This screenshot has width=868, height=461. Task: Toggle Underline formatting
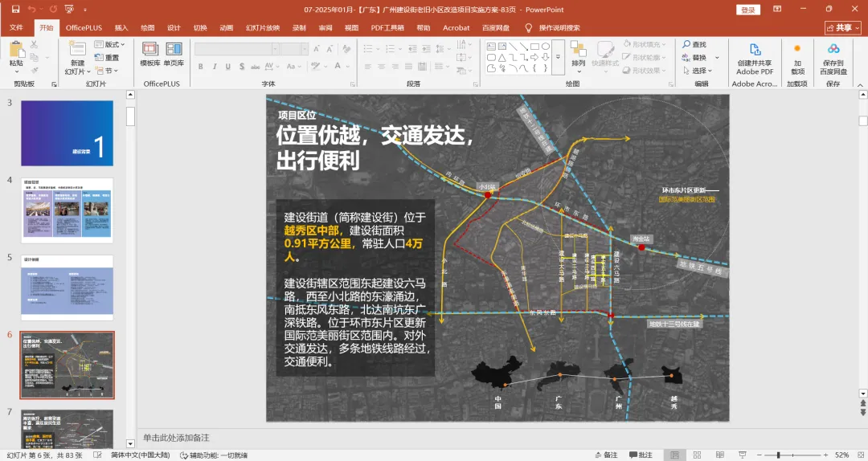tap(228, 67)
